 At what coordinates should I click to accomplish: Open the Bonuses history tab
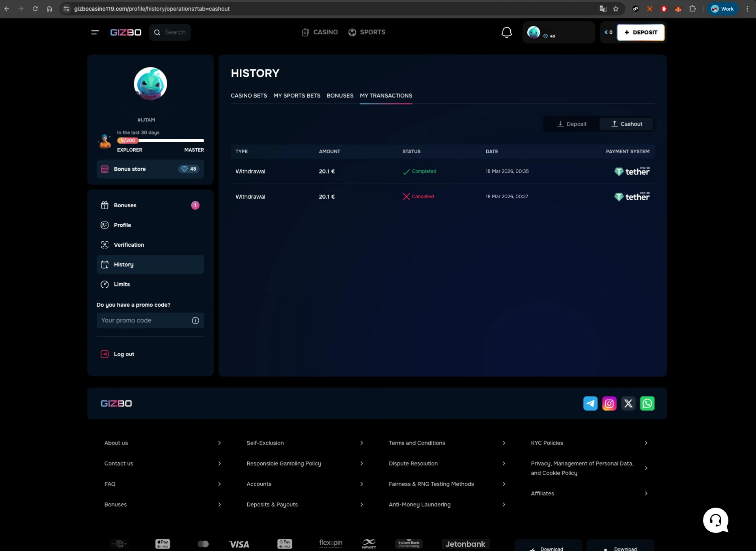(340, 95)
